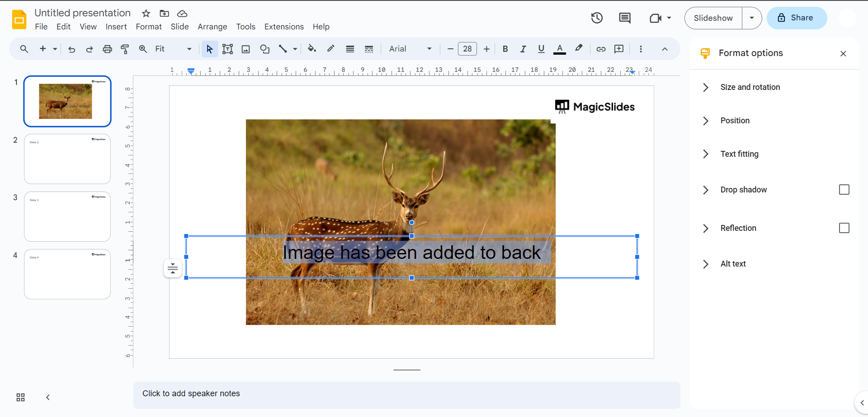Open the Arial font dropdown
Viewport: 868px width, 417px height.
tap(410, 49)
